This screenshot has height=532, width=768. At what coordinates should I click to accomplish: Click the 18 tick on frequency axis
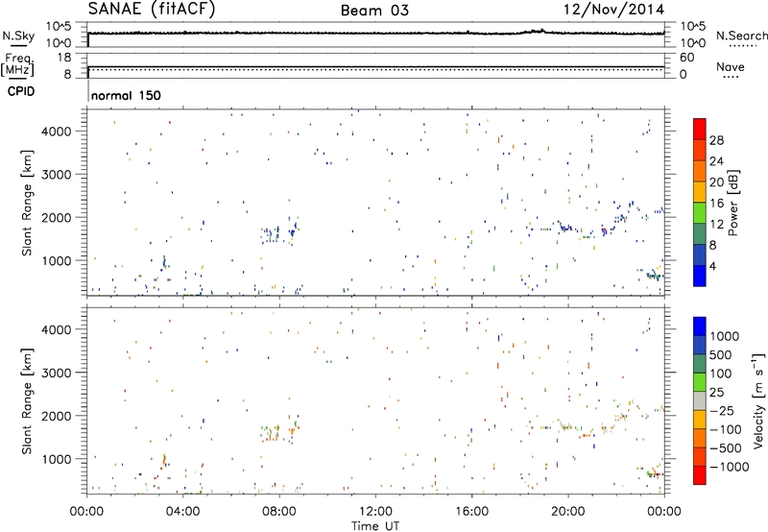64,58
